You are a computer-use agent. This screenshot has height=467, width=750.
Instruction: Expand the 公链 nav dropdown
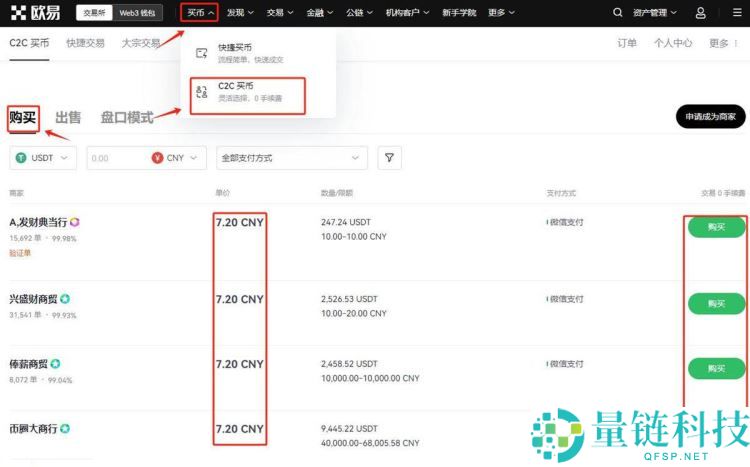pyautogui.click(x=359, y=13)
